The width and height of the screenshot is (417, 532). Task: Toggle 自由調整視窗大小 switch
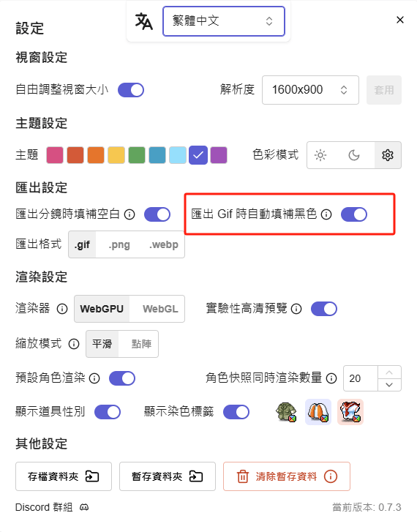point(131,90)
